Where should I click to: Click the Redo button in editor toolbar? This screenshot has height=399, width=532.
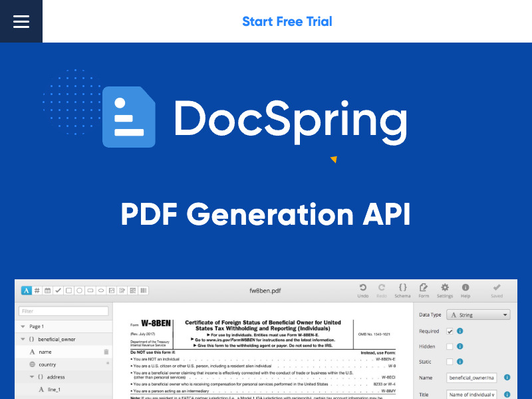[382, 291]
